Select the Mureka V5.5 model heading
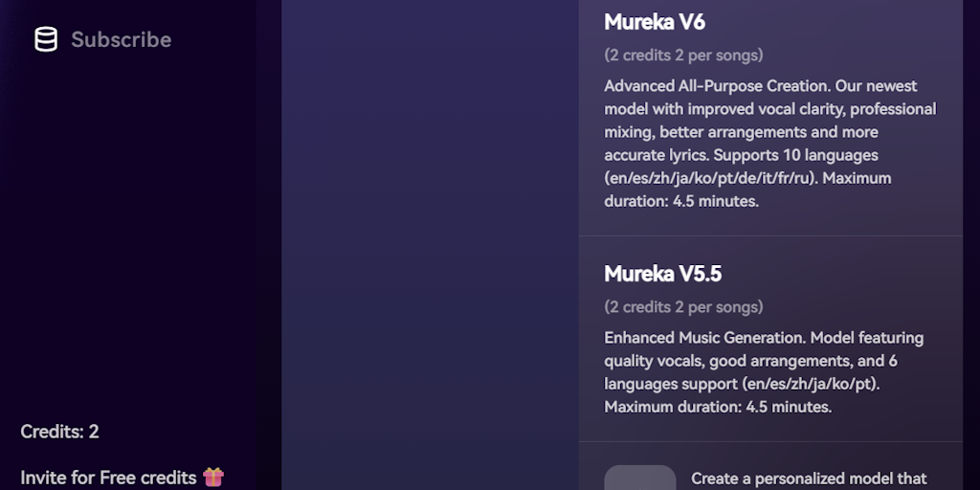This screenshot has width=980, height=490. (662, 274)
